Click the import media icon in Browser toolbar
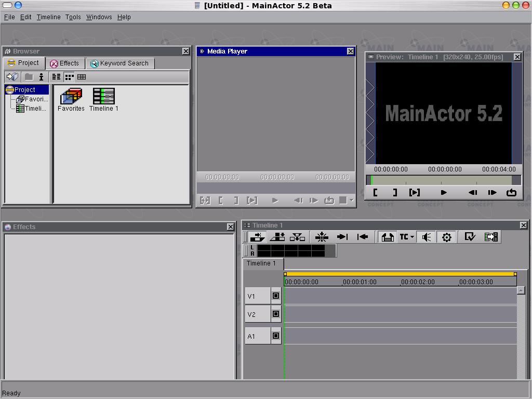532x399 pixels. tap(13, 77)
